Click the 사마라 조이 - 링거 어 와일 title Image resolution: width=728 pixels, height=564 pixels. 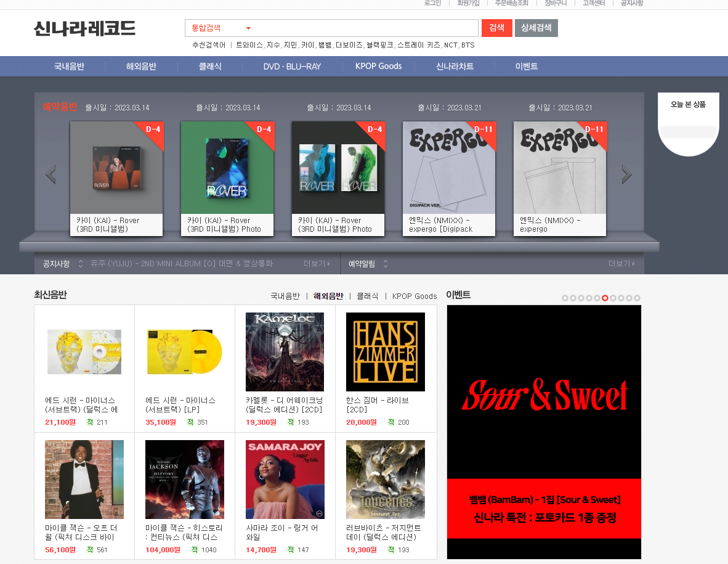282,533
